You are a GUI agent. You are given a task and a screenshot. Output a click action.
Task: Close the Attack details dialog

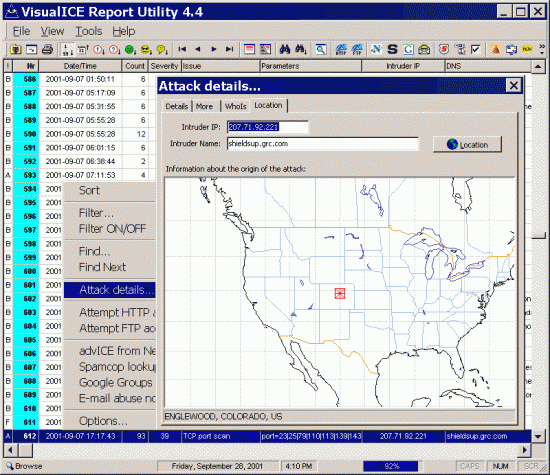click(x=514, y=85)
